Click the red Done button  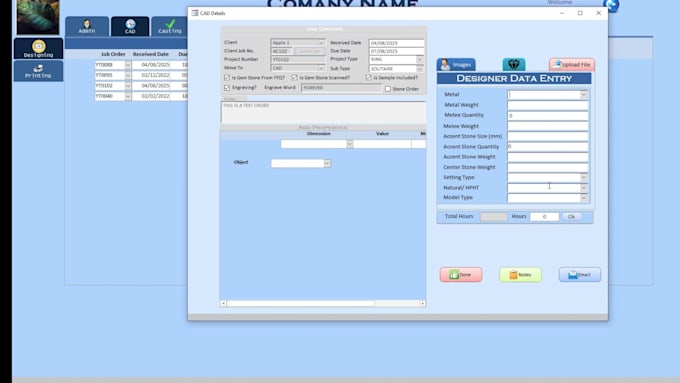click(x=461, y=275)
